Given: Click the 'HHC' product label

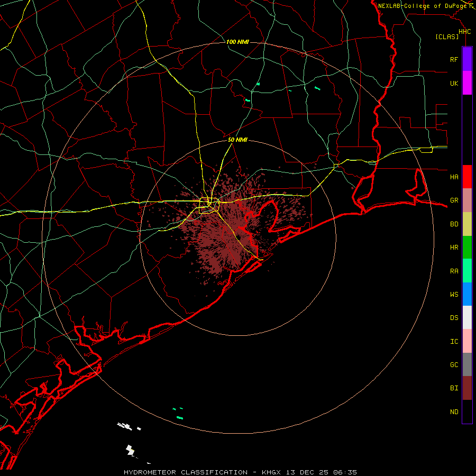Looking at the screenshot, I should coord(464,32).
